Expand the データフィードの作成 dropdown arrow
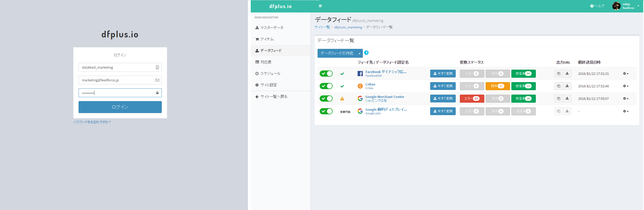 [x=359, y=53]
